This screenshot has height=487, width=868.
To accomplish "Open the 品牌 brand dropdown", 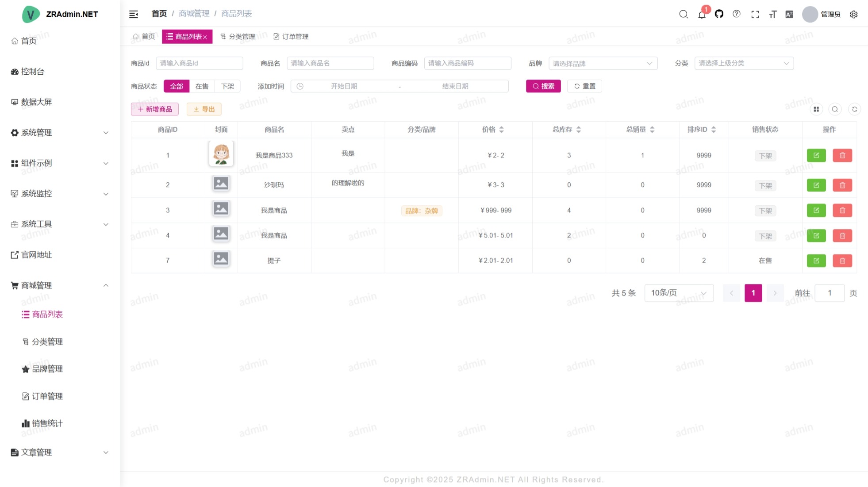I will [603, 63].
